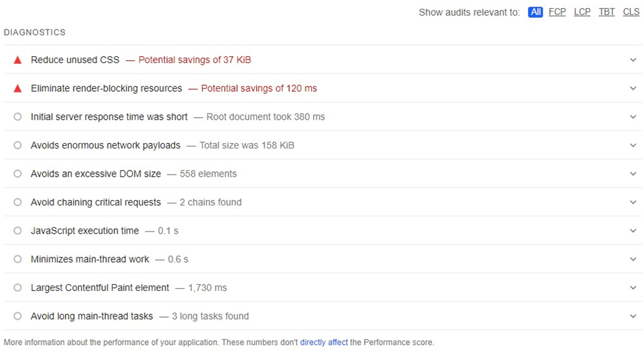Click the red warning triangle beside Reduce unused CSS
Screen dimensions: 644x354
17,60
